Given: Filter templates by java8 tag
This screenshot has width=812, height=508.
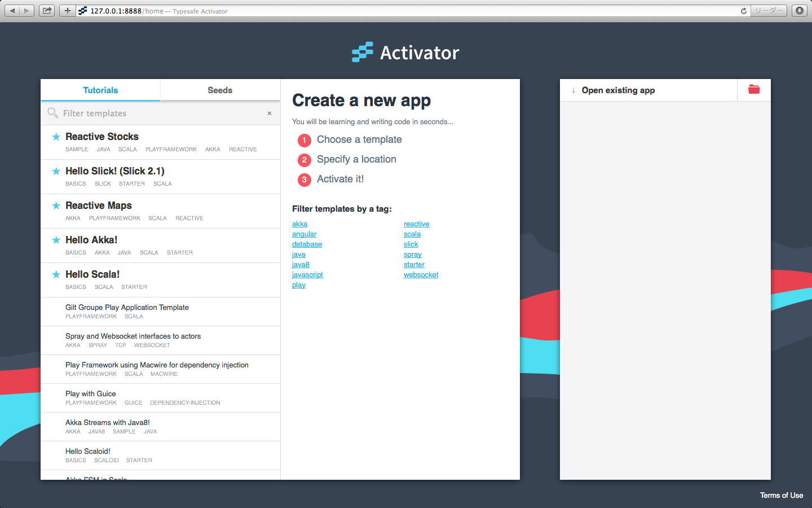Looking at the screenshot, I should pos(301,265).
